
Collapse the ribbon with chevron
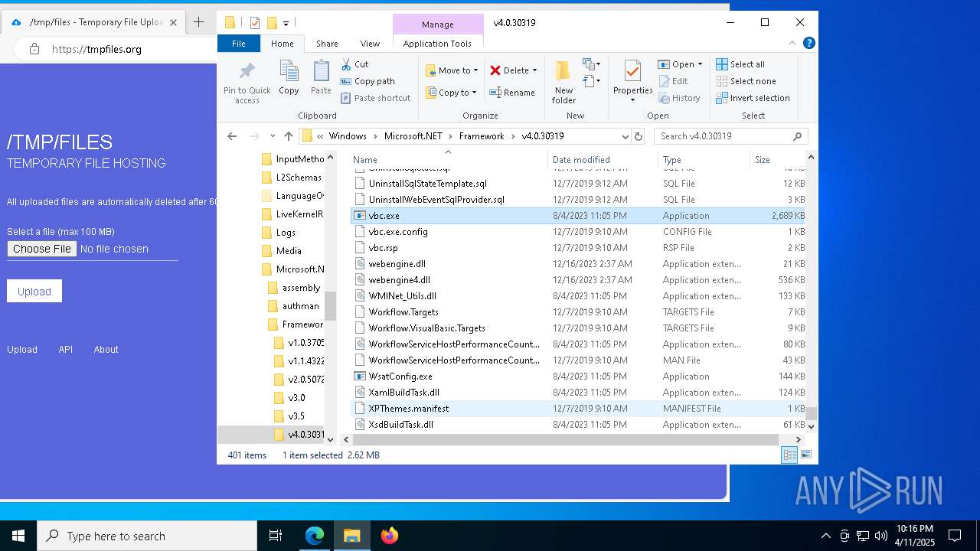click(793, 44)
